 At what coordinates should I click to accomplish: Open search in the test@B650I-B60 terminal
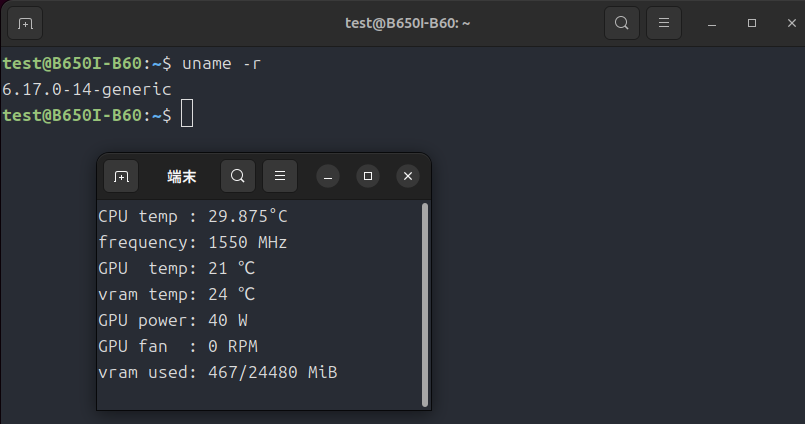(x=621, y=22)
